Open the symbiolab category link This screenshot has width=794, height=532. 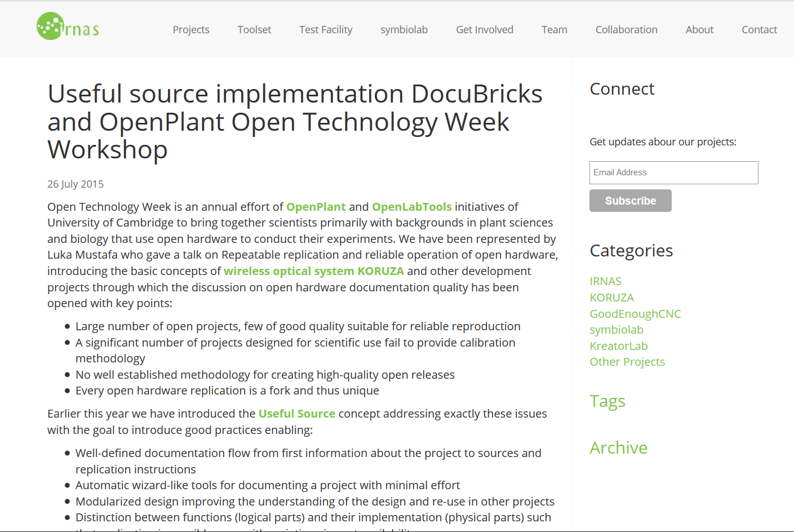pos(616,330)
